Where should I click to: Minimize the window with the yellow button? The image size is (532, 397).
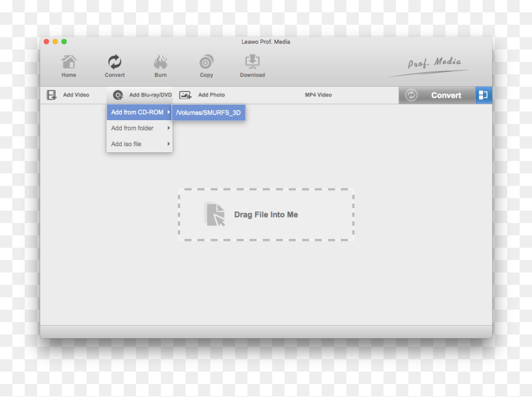55,41
